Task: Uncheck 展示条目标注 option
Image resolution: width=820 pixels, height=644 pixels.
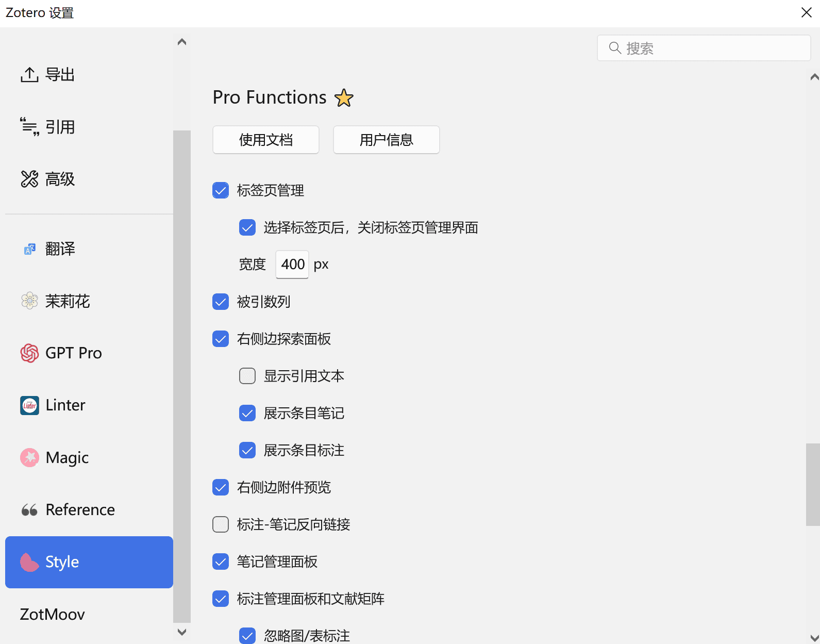Action: pyautogui.click(x=247, y=450)
